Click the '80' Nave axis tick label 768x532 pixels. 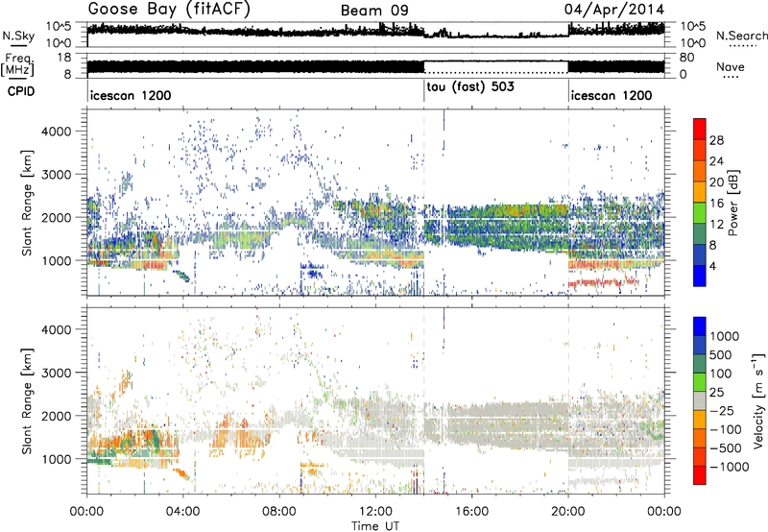[686, 58]
